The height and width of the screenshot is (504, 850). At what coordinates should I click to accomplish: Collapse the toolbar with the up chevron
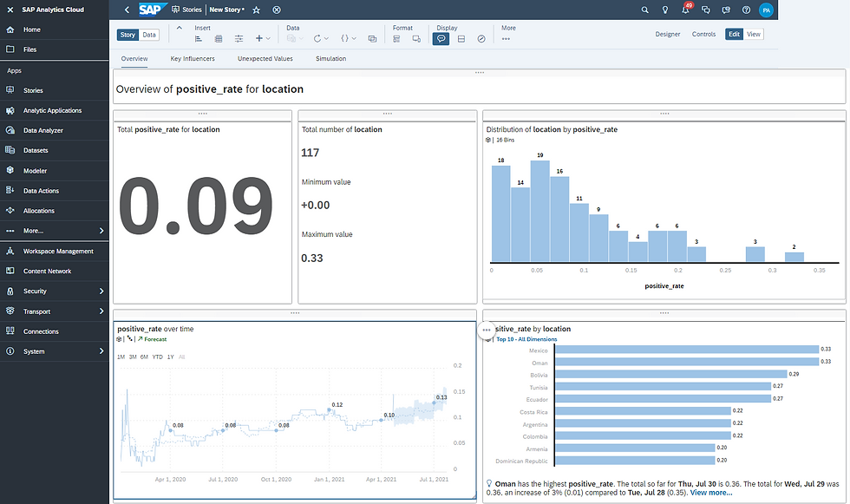coord(179,28)
